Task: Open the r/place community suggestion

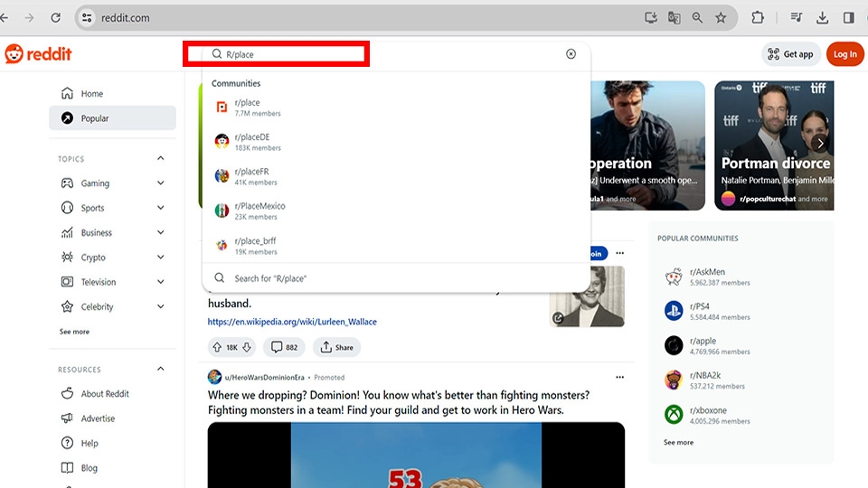Action: [396, 108]
